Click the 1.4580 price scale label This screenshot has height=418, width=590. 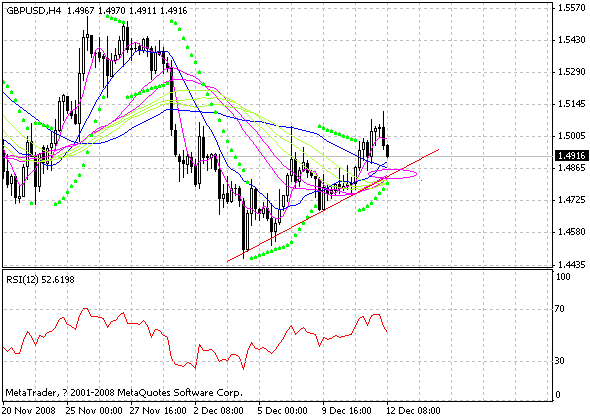point(572,232)
